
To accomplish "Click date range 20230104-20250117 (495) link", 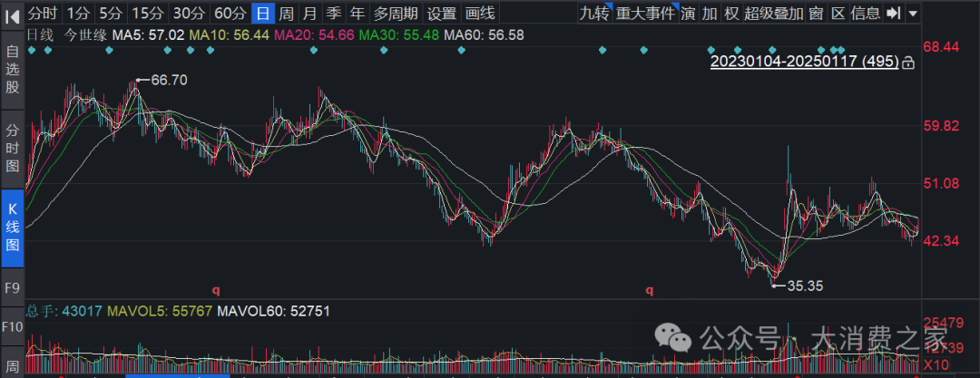I will 804,62.
